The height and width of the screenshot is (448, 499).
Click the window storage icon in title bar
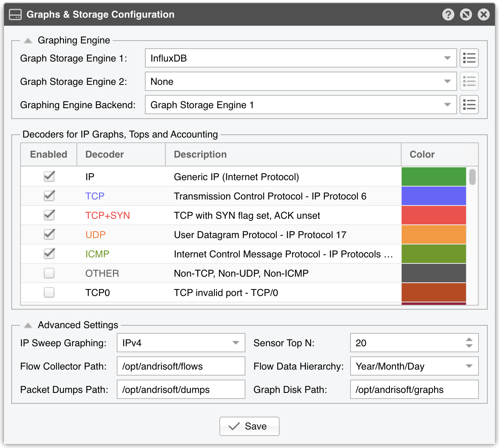coord(15,15)
